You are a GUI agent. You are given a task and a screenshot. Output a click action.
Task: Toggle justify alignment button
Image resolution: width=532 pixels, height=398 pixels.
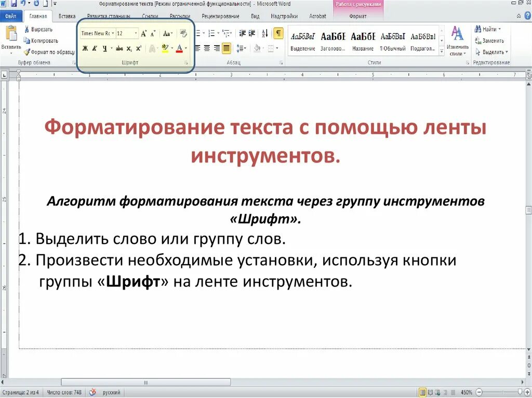(x=227, y=48)
